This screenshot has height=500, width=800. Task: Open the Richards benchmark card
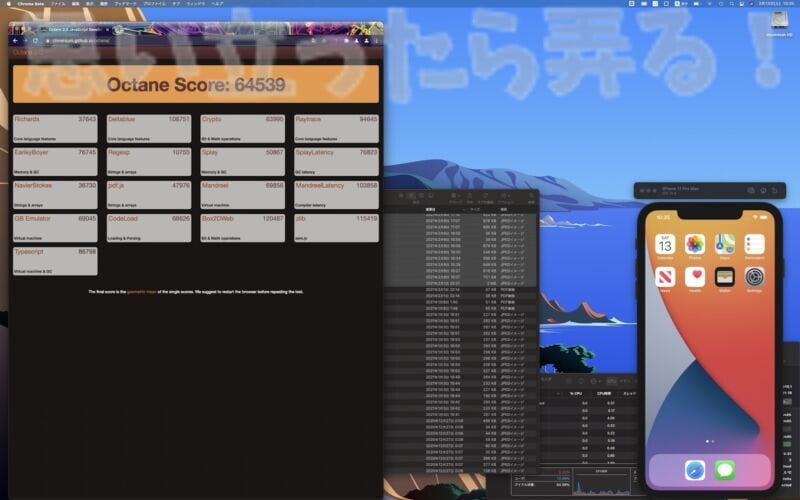tap(55, 129)
